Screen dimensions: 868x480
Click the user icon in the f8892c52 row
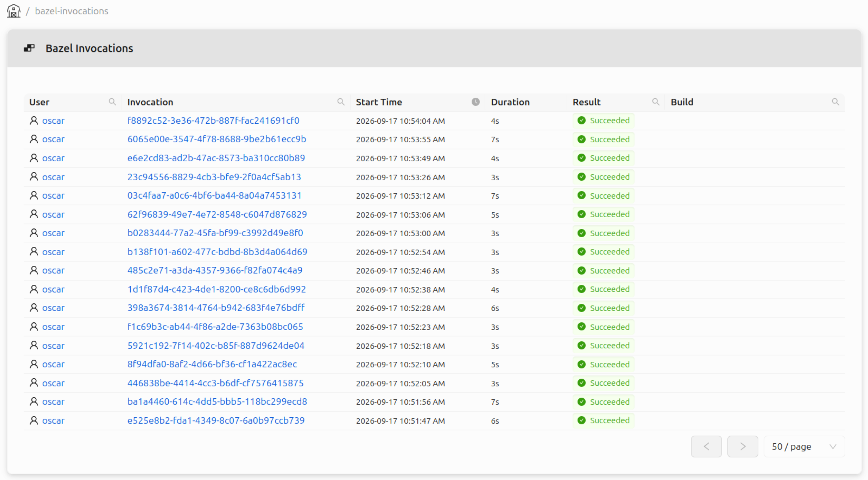[x=34, y=120]
